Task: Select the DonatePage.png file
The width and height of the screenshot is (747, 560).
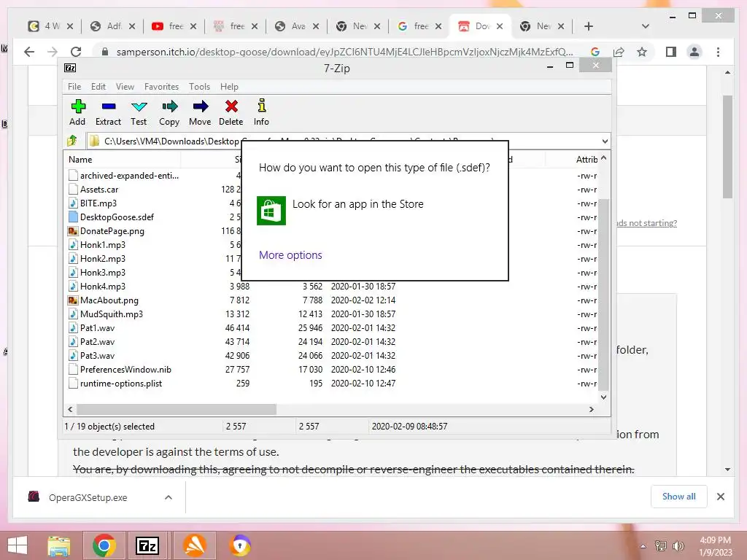Action: click(x=112, y=231)
